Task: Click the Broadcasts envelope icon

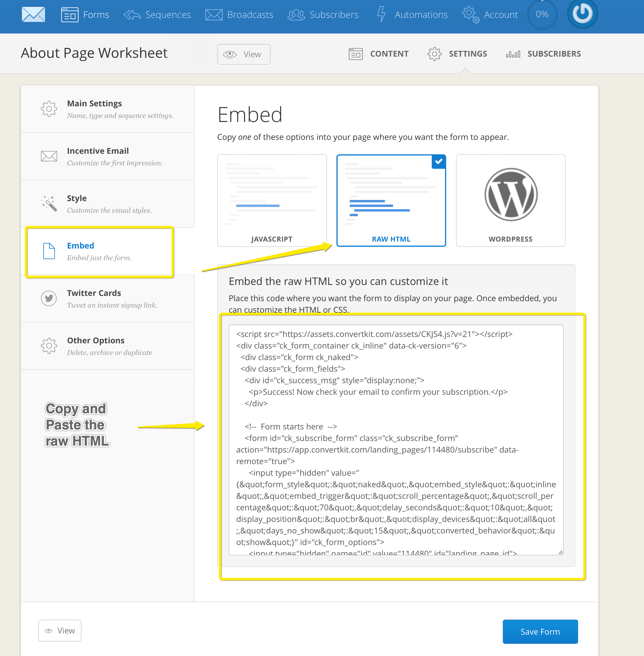Action: [214, 15]
